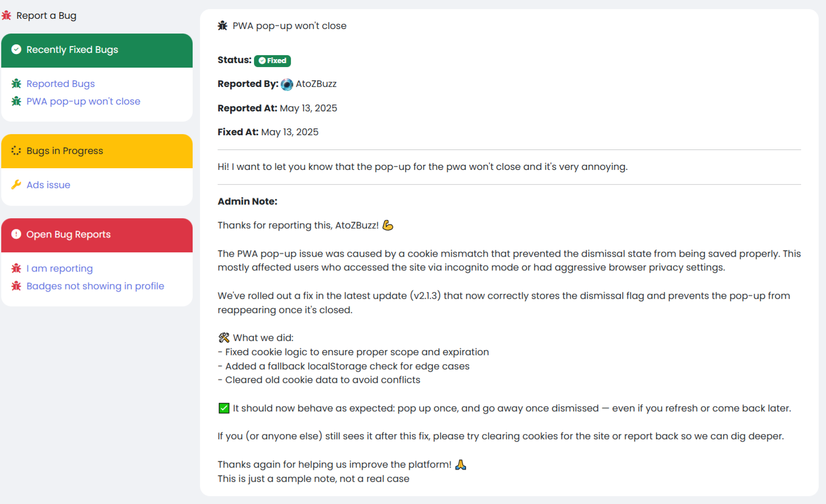The image size is (826, 504).
Task: Click the green bug icon next to Reported Bugs
Action: click(16, 84)
